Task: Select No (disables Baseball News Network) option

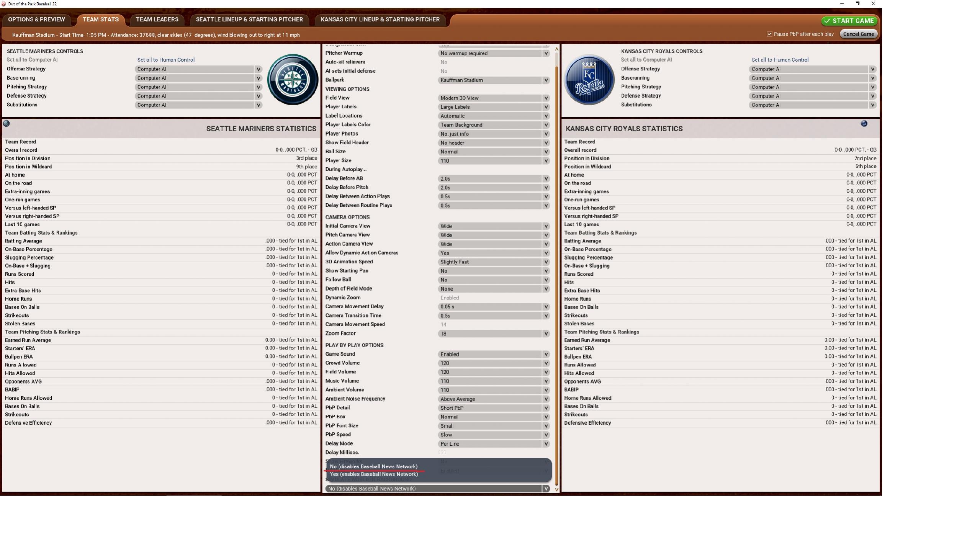Action: click(373, 466)
